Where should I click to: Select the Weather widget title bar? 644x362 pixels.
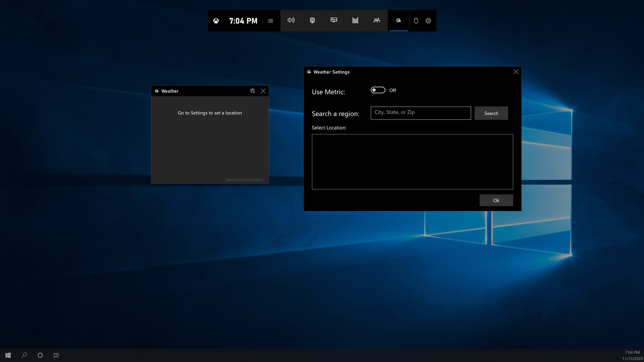point(200,91)
